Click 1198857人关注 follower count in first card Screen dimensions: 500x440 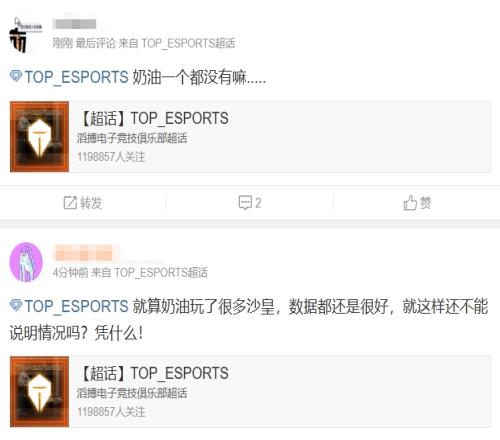point(111,157)
